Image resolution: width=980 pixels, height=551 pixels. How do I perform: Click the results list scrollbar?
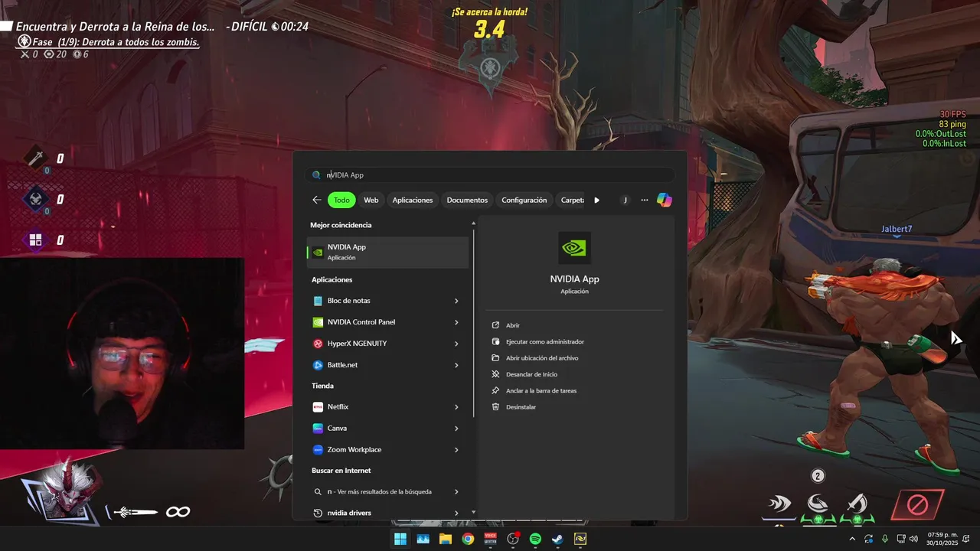pos(473,321)
